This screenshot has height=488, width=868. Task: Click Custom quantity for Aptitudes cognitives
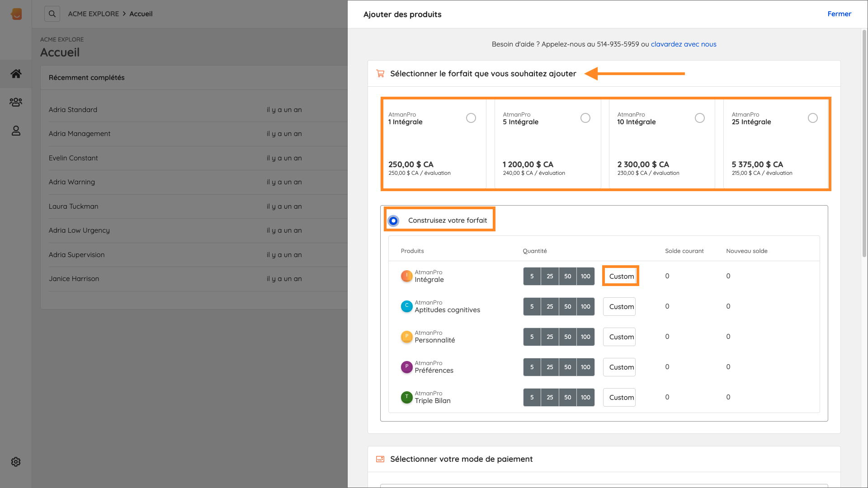point(619,306)
